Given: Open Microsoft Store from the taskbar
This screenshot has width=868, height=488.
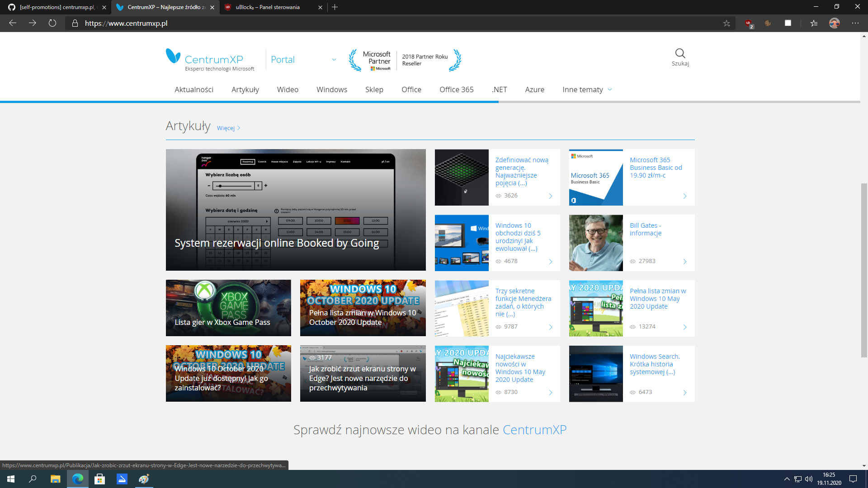Looking at the screenshot, I should click(99, 479).
